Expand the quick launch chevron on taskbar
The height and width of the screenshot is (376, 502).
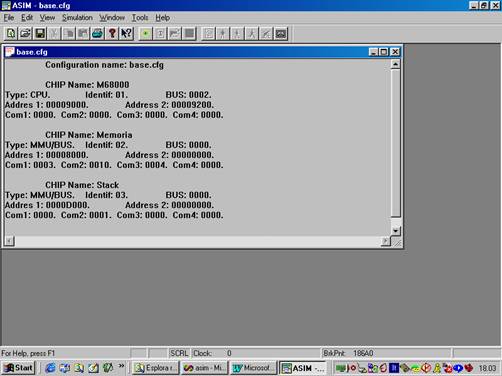tap(121, 366)
